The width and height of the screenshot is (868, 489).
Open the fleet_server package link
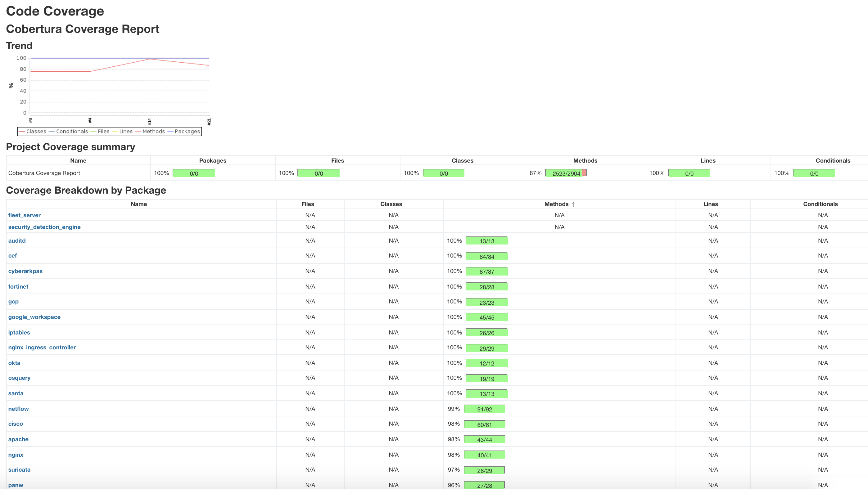pyautogui.click(x=24, y=215)
